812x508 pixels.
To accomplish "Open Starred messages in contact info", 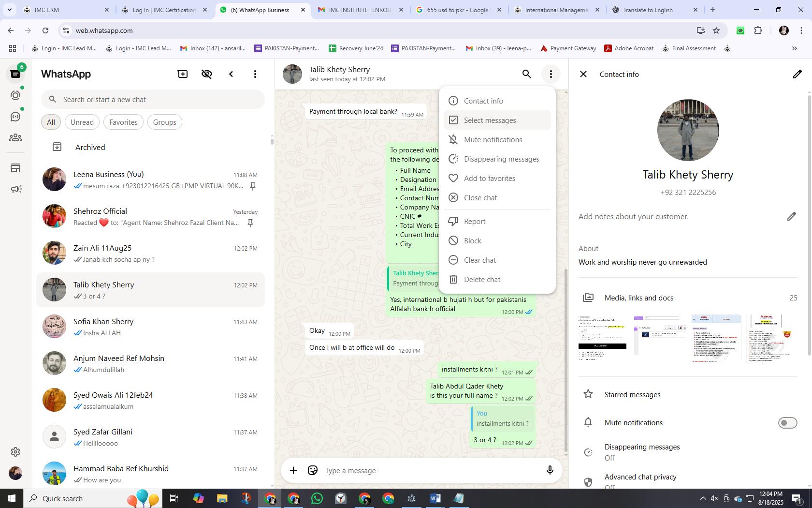I will click(x=688, y=394).
